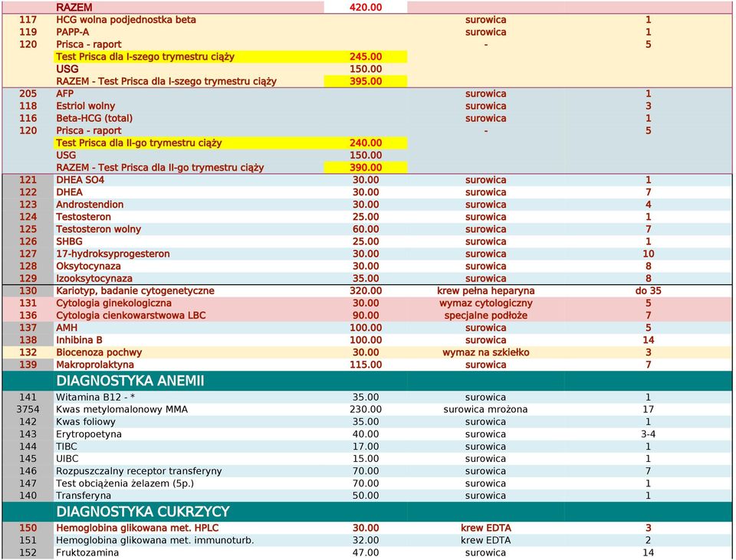Image resolution: width=736 pixels, height=560 pixels.
Task: Click the 'SHBG' cell
Action: pos(69,241)
